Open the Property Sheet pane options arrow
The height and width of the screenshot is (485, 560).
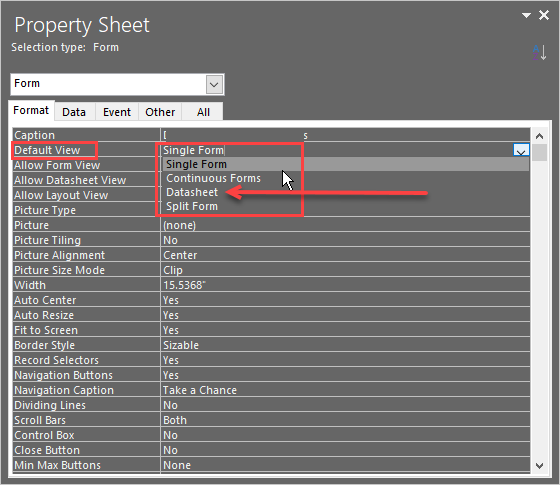(526, 15)
